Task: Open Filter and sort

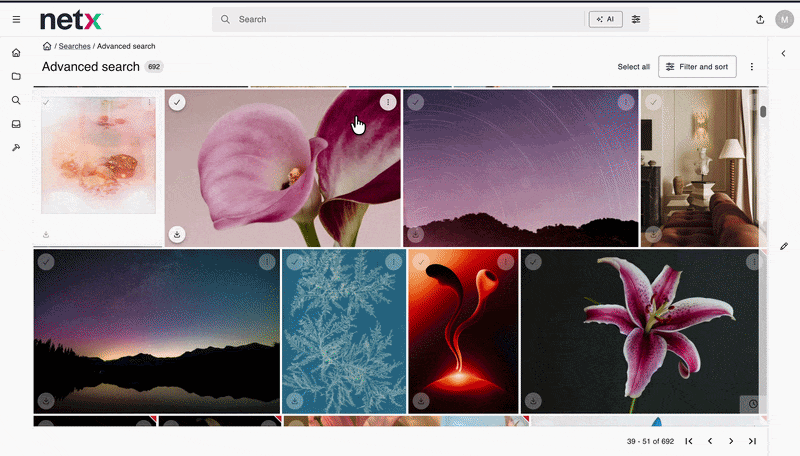Action: [x=697, y=67]
